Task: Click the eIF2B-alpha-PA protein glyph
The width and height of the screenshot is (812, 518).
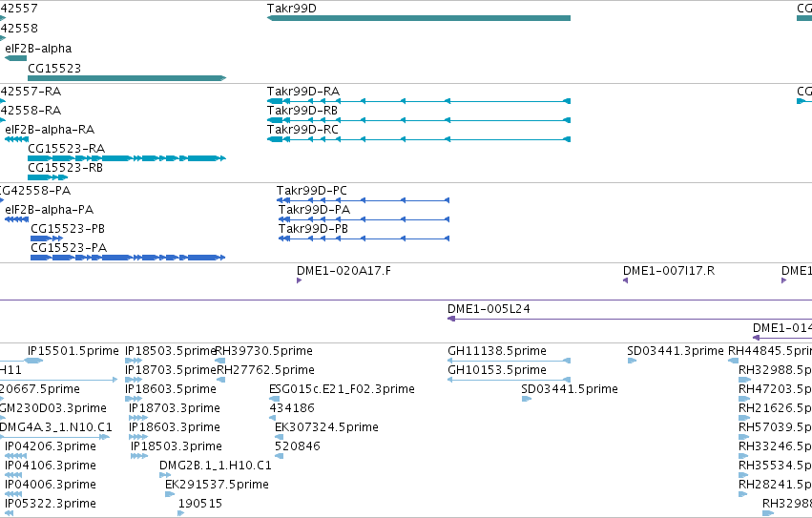Action: [x=16, y=219]
